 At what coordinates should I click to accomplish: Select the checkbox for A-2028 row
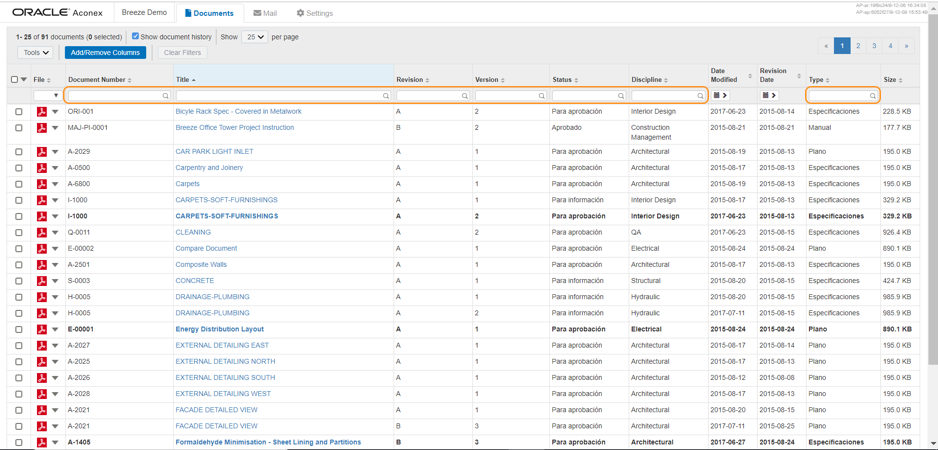click(19, 394)
